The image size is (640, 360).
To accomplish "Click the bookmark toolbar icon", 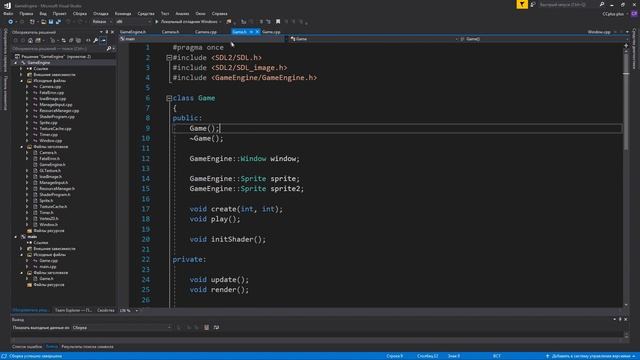I will (x=278, y=22).
